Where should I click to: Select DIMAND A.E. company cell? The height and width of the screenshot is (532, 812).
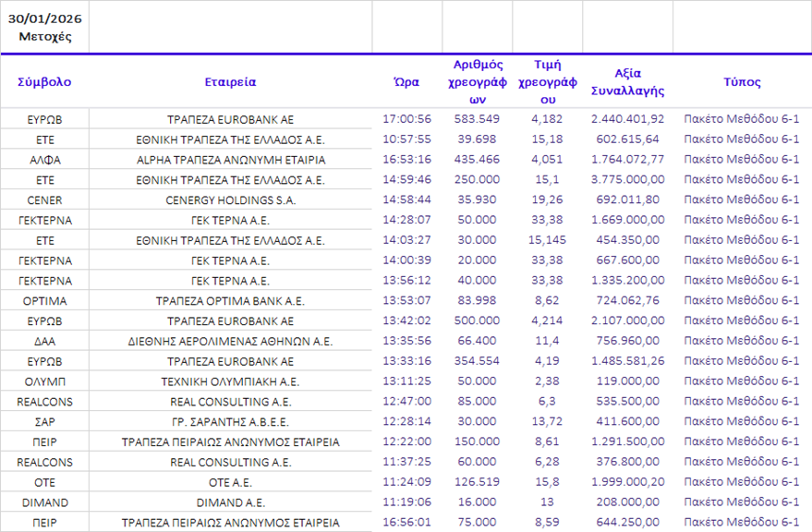pos(230,503)
